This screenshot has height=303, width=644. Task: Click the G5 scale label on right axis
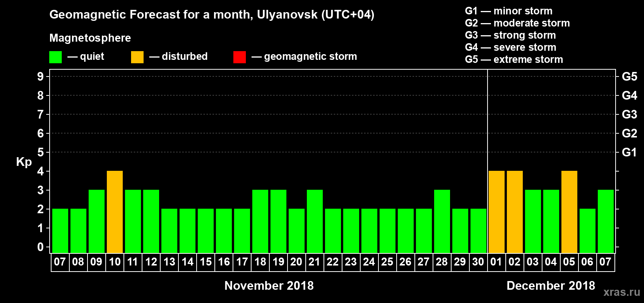[629, 77]
